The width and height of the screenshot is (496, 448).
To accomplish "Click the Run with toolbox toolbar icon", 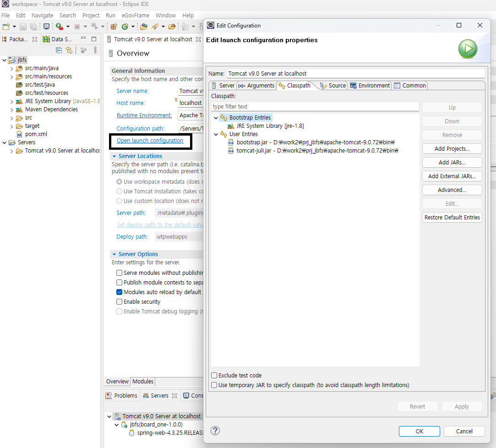I will [x=59, y=27].
